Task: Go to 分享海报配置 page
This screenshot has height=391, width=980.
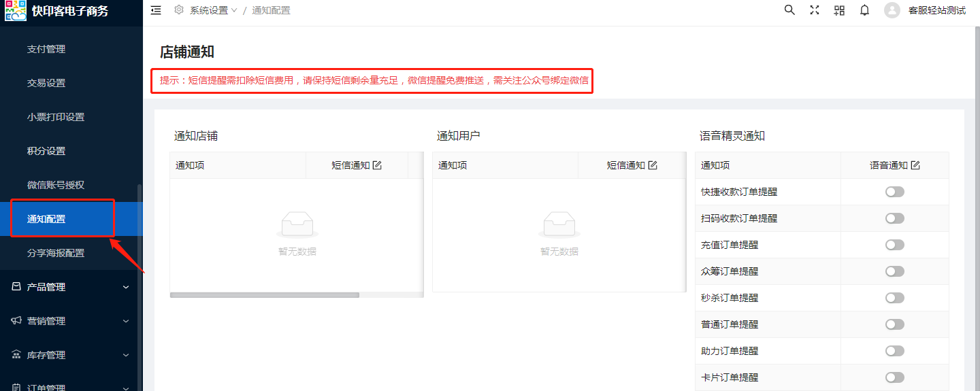Action: point(56,253)
